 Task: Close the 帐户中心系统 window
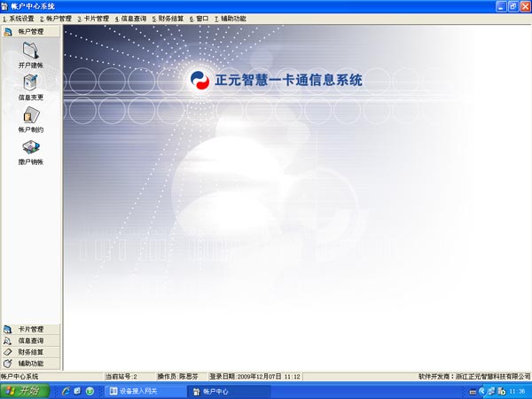click(x=525, y=6)
